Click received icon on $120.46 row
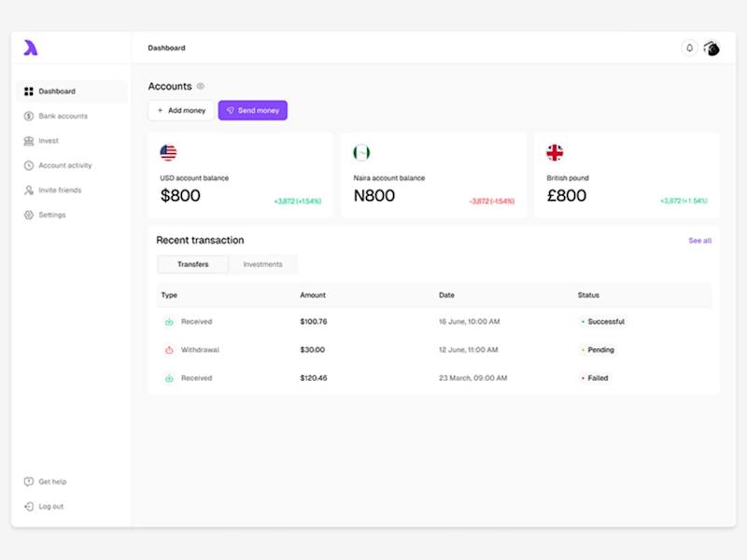Image resolution: width=747 pixels, height=560 pixels. pos(169,378)
